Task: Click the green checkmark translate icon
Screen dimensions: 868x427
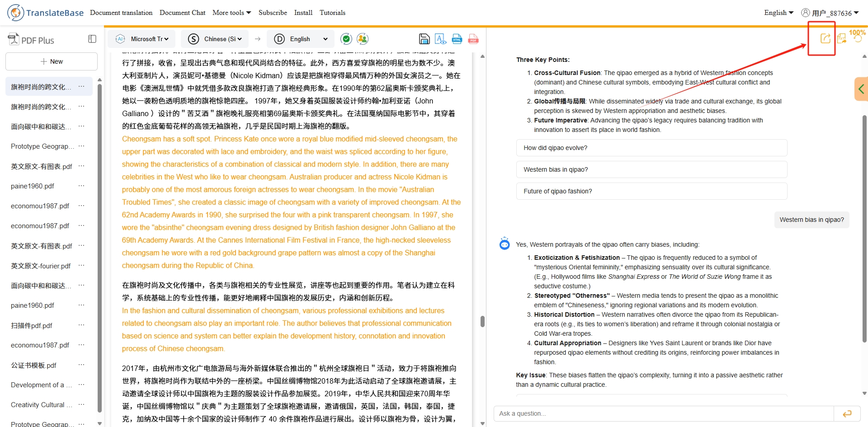Action: (x=346, y=39)
